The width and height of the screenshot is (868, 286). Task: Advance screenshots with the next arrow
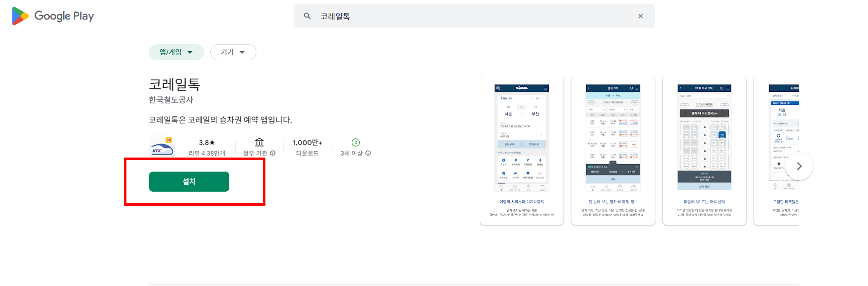(799, 166)
